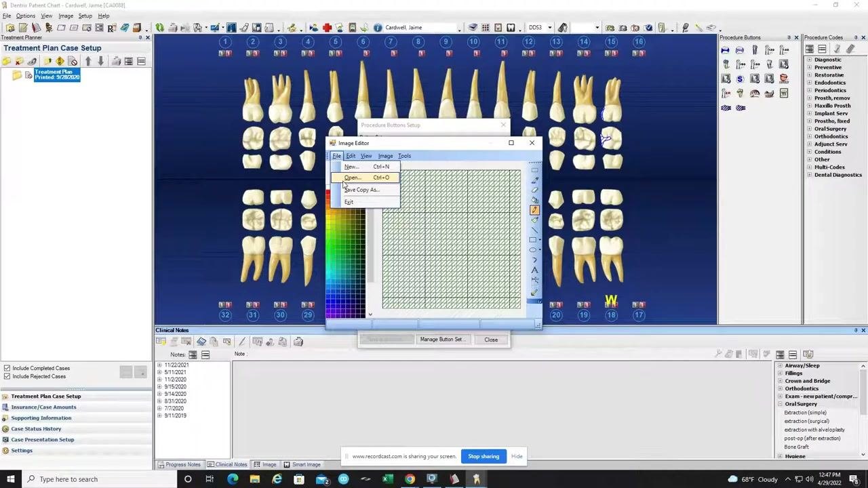Collapse the Oral Surgery note templates group

[780, 404]
